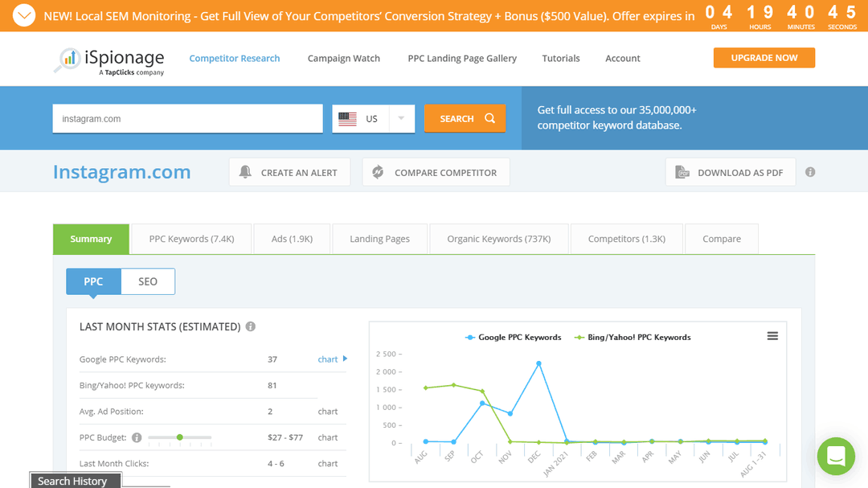Open the US country selector
The width and height of the screenshot is (868, 488).
[x=373, y=118]
